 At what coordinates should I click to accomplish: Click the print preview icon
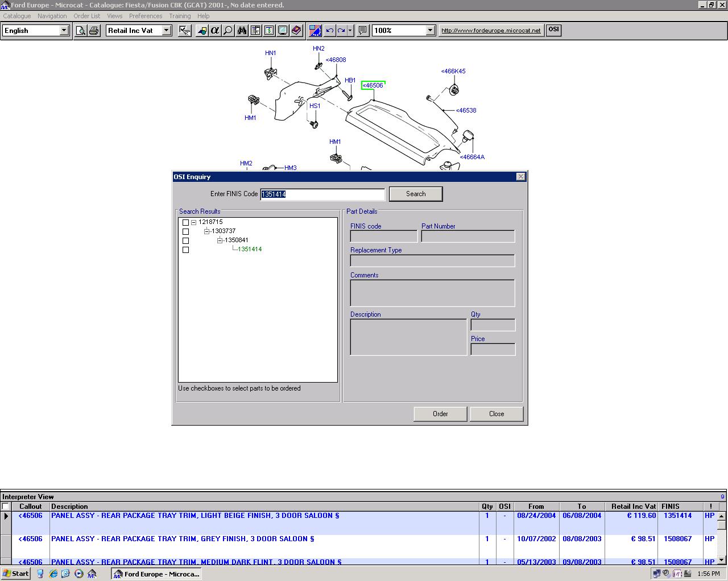(x=81, y=31)
